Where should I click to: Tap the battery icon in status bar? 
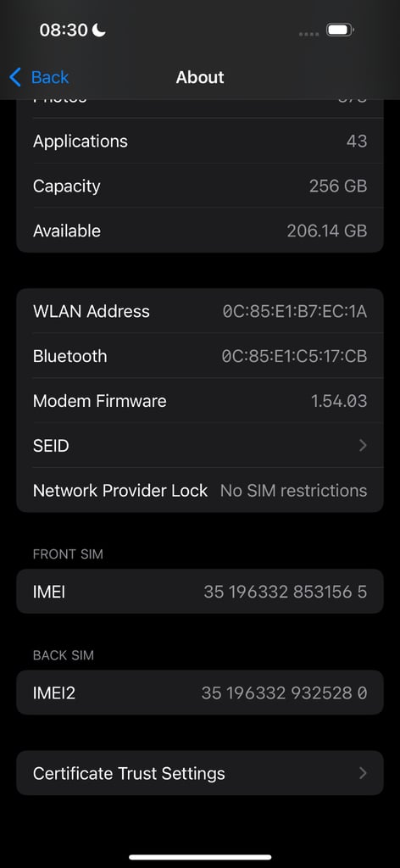340,30
